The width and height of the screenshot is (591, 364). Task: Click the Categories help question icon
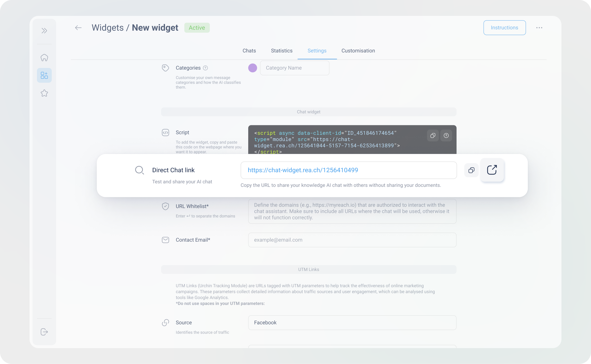click(x=205, y=68)
